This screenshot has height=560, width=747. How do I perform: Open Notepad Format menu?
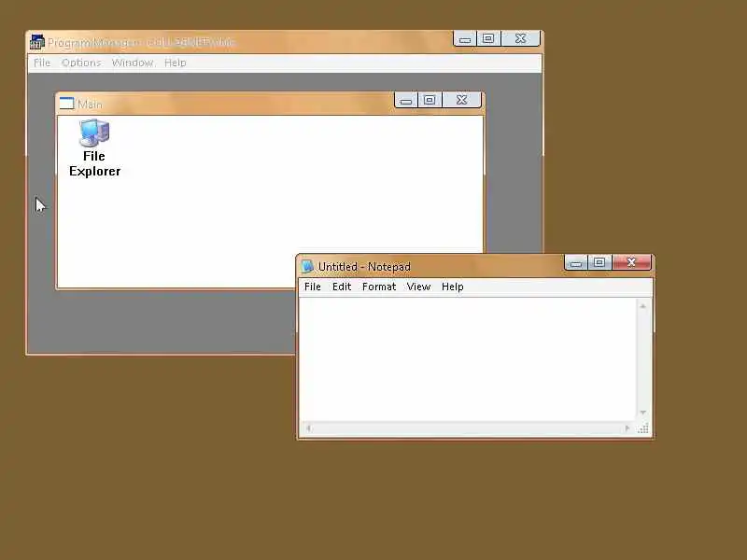coord(379,287)
